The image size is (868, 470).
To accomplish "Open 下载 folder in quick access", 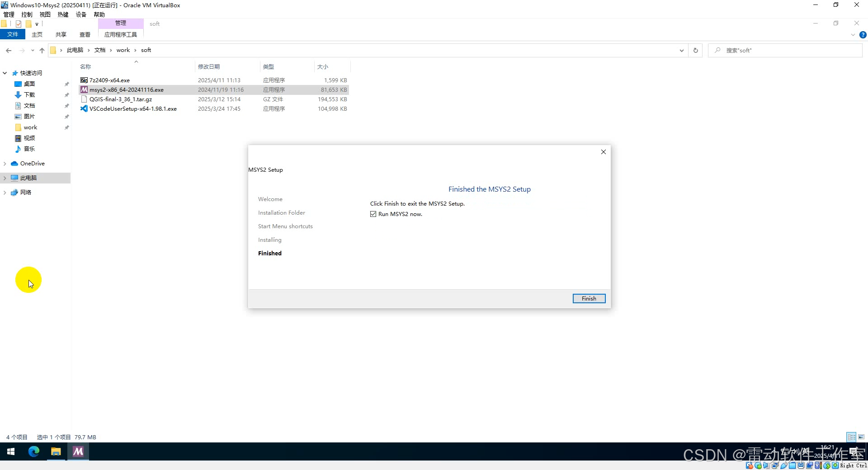I will click(x=29, y=95).
